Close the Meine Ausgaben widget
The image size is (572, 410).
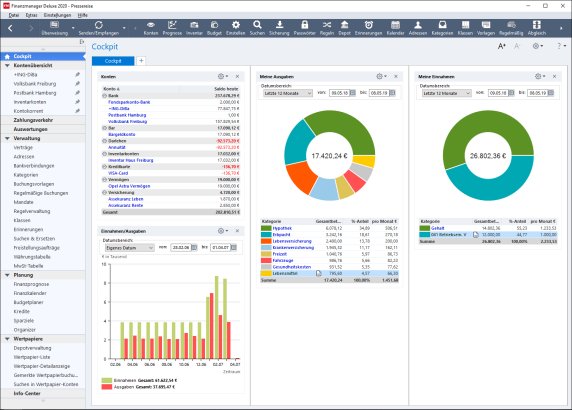(396, 76)
